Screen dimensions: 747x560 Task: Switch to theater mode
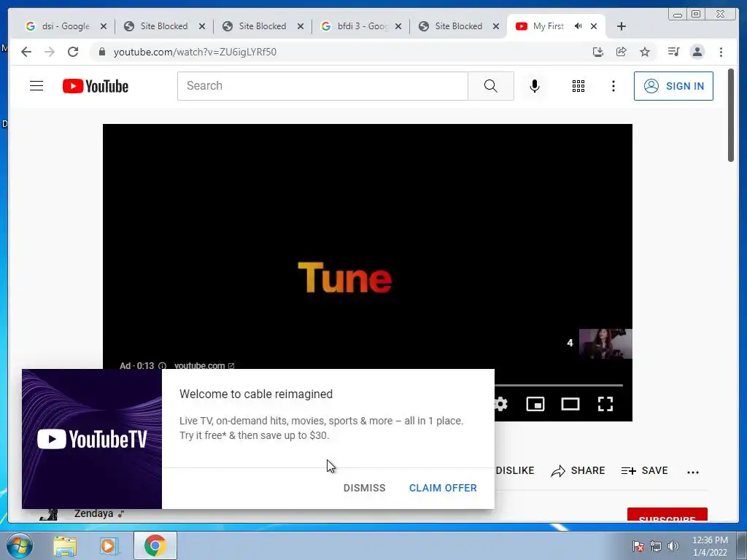[x=570, y=404]
